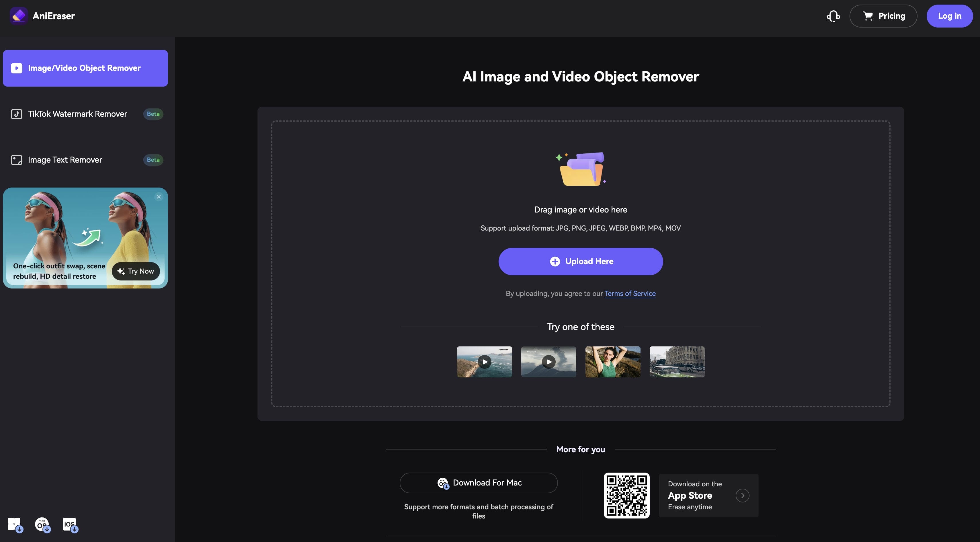This screenshot has width=980, height=542.
Task: Download the iOS version icon
Action: pyautogui.click(x=70, y=525)
